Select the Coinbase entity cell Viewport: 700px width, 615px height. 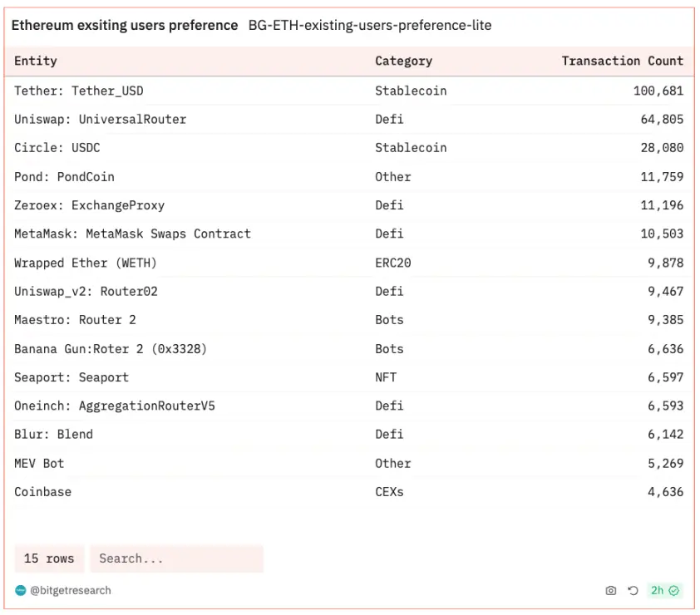coord(43,492)
